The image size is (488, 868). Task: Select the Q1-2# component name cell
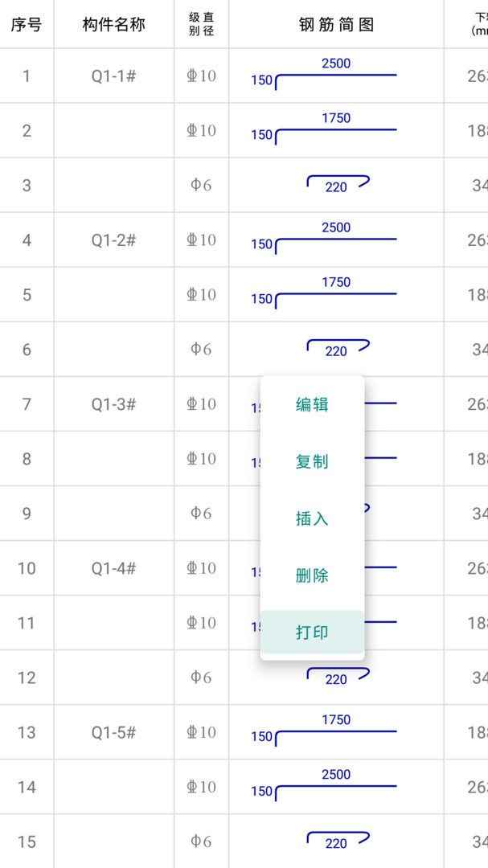(x=114, y=240)
